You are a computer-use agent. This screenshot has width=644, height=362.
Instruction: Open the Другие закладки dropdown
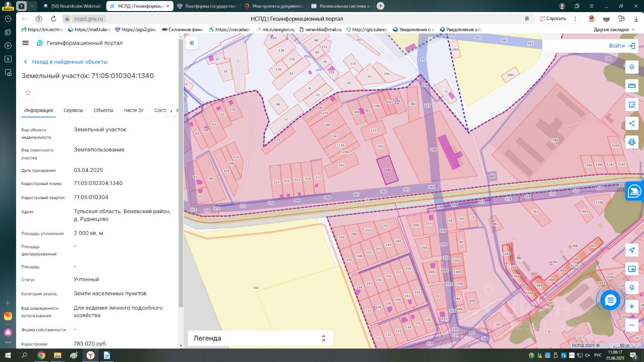pos(614,30)
